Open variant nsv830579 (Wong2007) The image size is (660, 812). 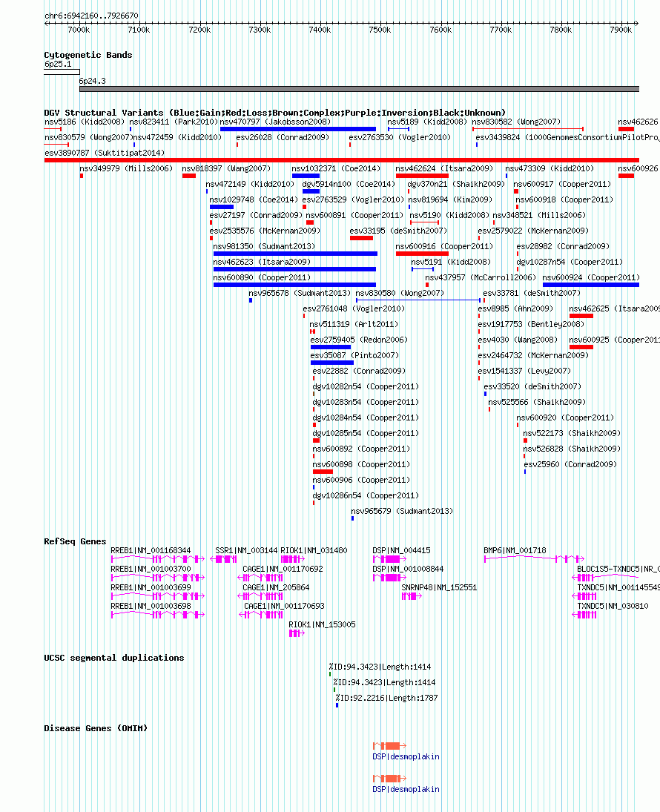click(88, 138)
